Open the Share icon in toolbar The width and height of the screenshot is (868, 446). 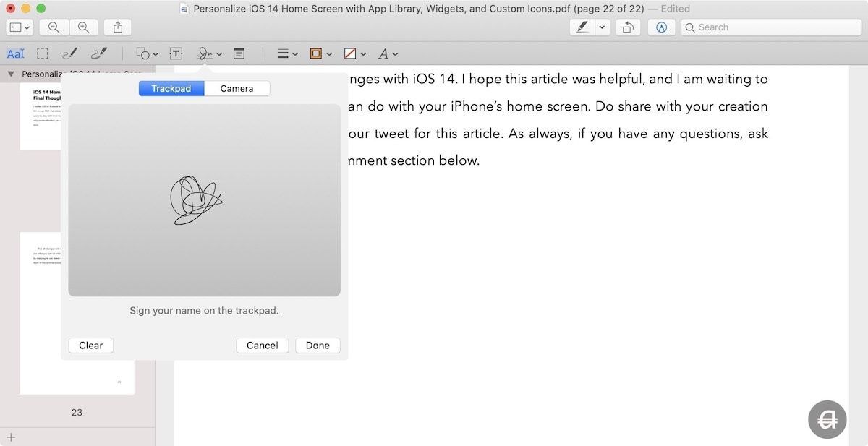pos(118,27)
